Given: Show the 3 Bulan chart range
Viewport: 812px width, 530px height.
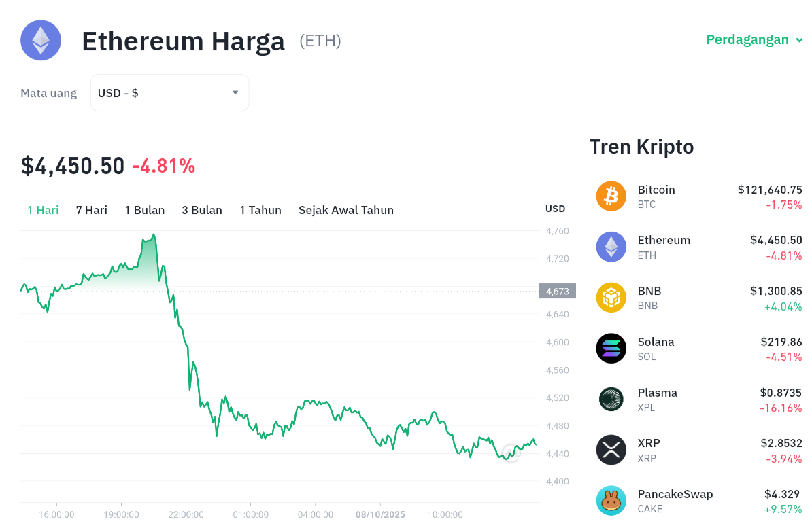Looking at the screenshot, I should coord(202,210).
